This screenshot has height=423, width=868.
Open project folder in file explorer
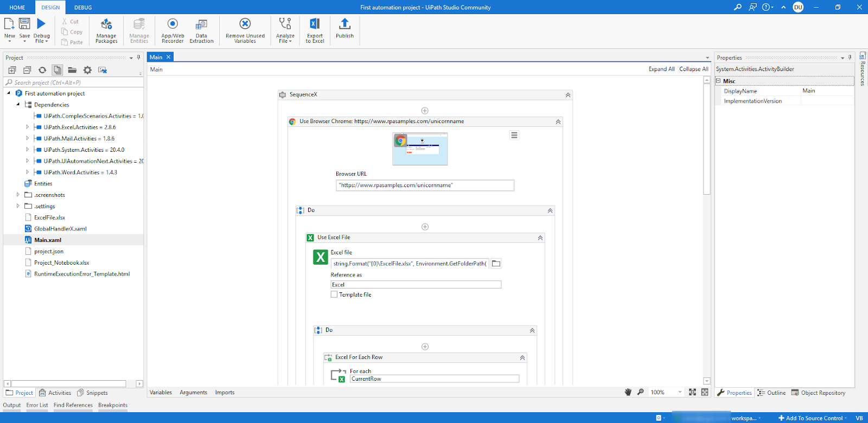(72, 70)
